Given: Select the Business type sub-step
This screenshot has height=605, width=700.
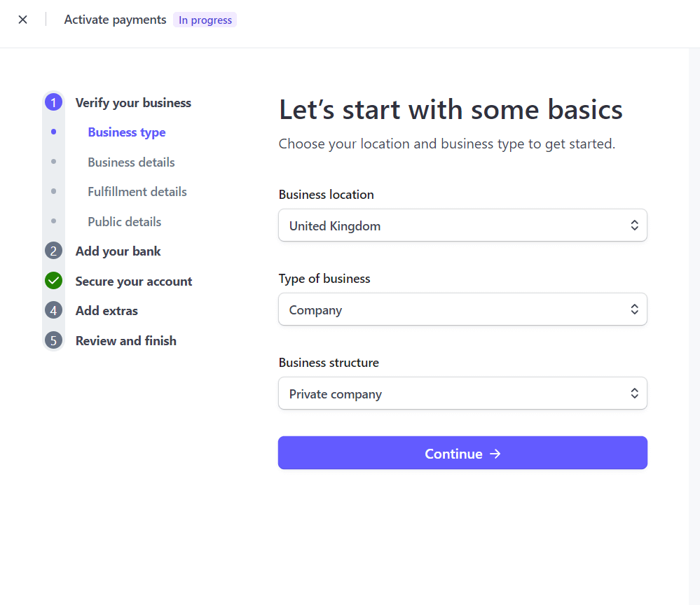Looking at the screenshot, I should point(127,132).
